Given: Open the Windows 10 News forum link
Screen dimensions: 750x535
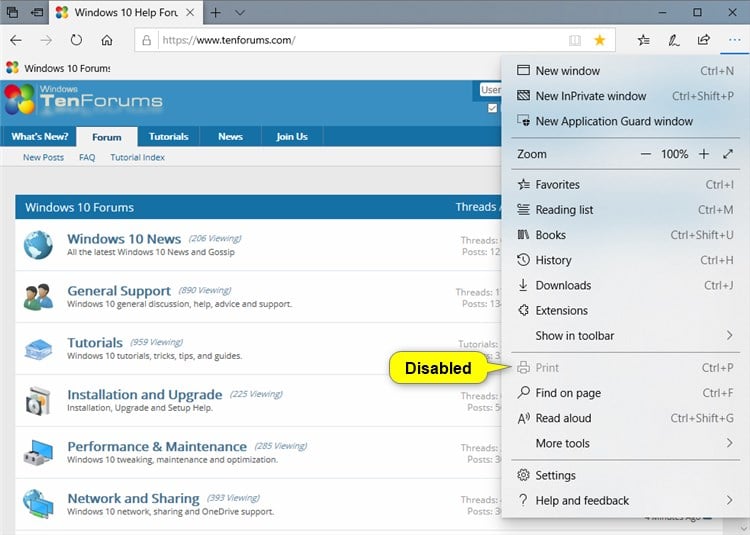Looking at the screenshot, I should (124, 239).
